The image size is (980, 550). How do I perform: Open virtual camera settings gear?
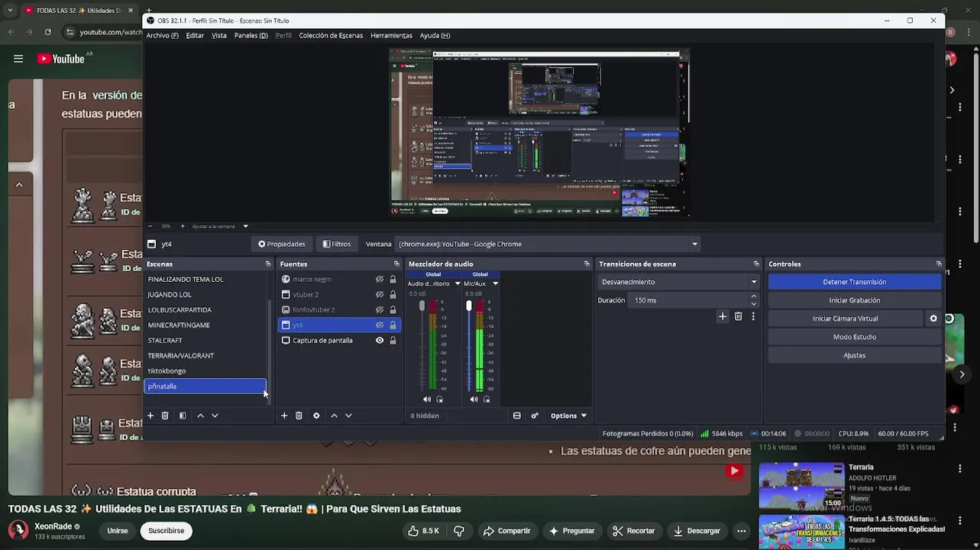pos(933,319)
